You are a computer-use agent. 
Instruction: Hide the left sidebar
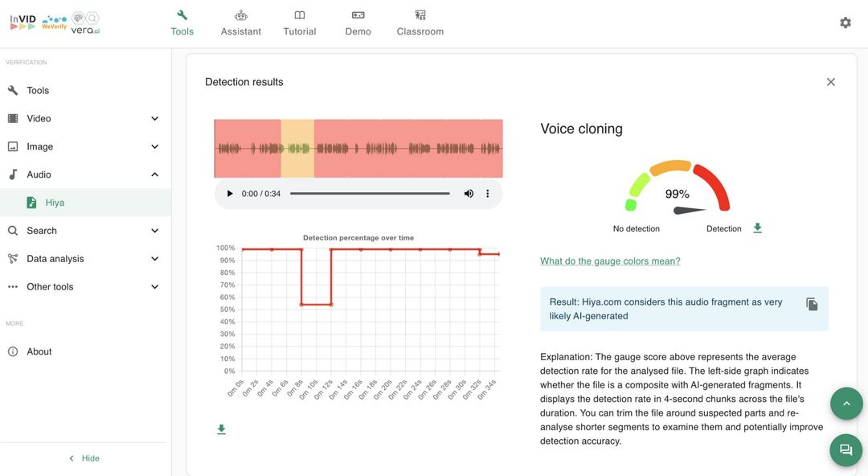[x=84, y=458]
